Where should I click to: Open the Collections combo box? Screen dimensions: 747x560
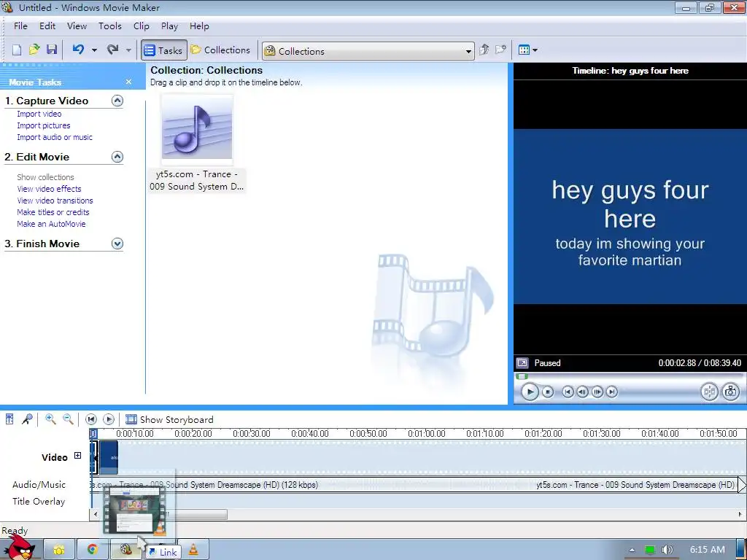click(368, 51)
